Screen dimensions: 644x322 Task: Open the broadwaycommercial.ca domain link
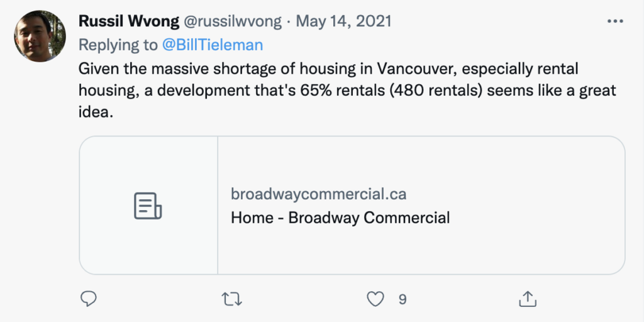point(319,194)
